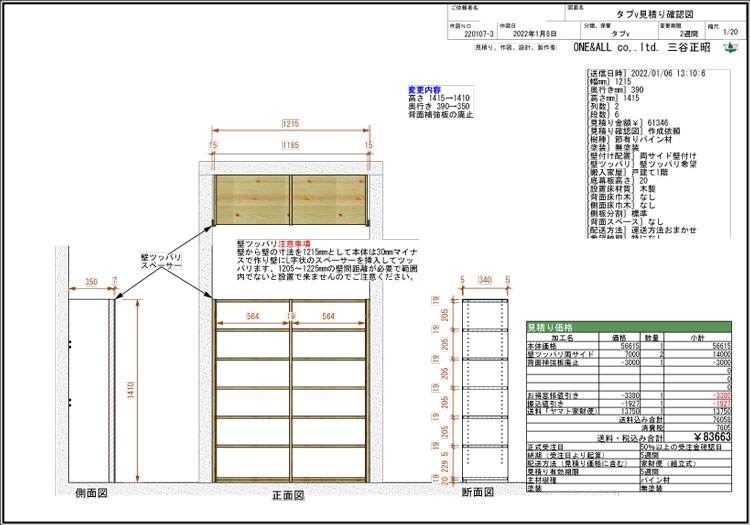Click the '350' depth dimension in side view

pyautogui.click(x=91, y=282)
